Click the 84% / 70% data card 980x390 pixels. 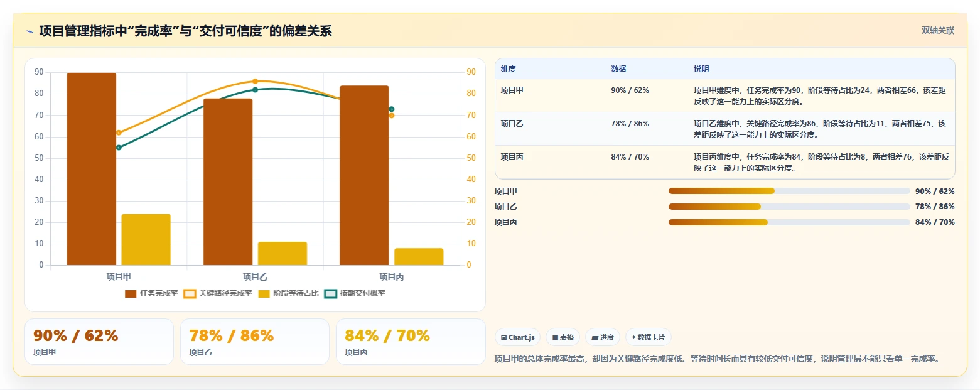click(x=411, y=342)
